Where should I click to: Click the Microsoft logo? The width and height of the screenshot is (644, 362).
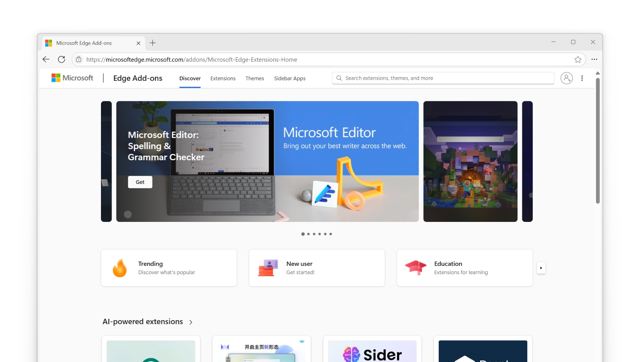(72, 78)
